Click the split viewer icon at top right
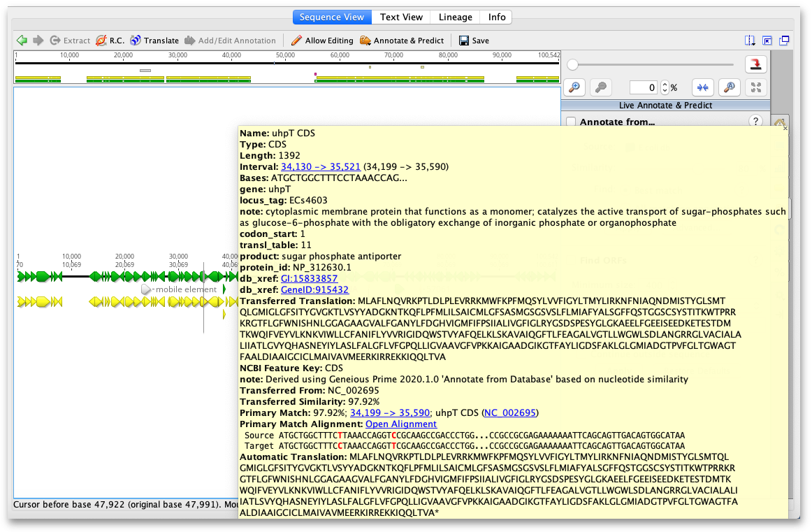 749,41
